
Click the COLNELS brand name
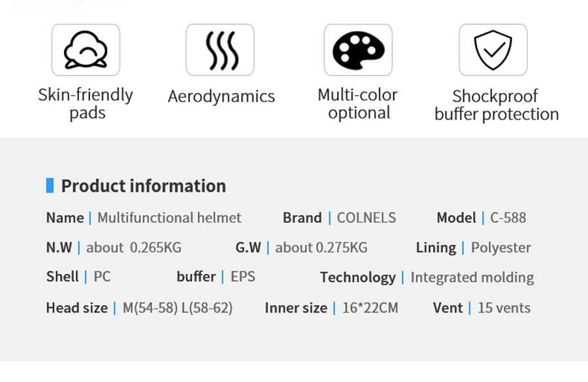point(366,218)
